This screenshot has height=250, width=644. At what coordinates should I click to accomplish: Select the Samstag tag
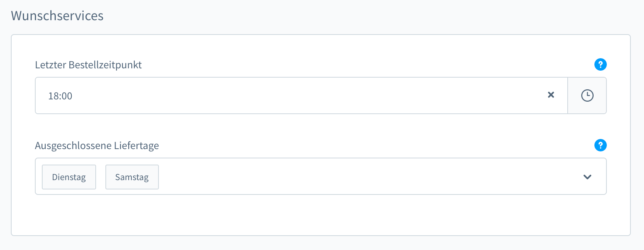pyautogui.click(x=132, y=177)
